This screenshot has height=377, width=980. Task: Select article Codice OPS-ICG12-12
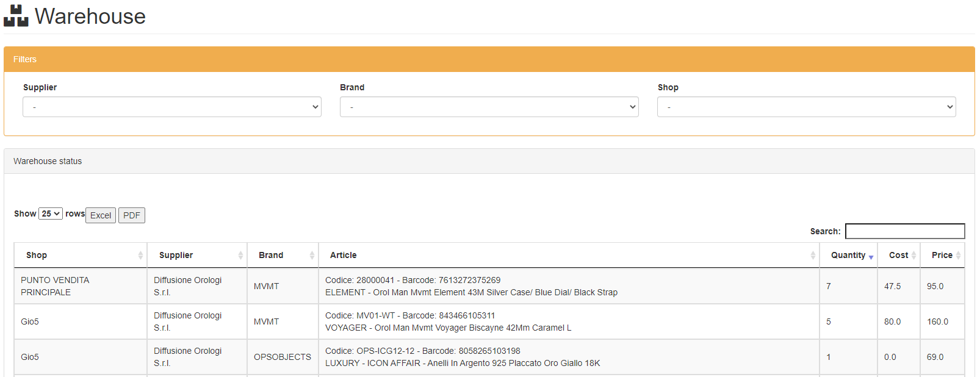(569, 357)
